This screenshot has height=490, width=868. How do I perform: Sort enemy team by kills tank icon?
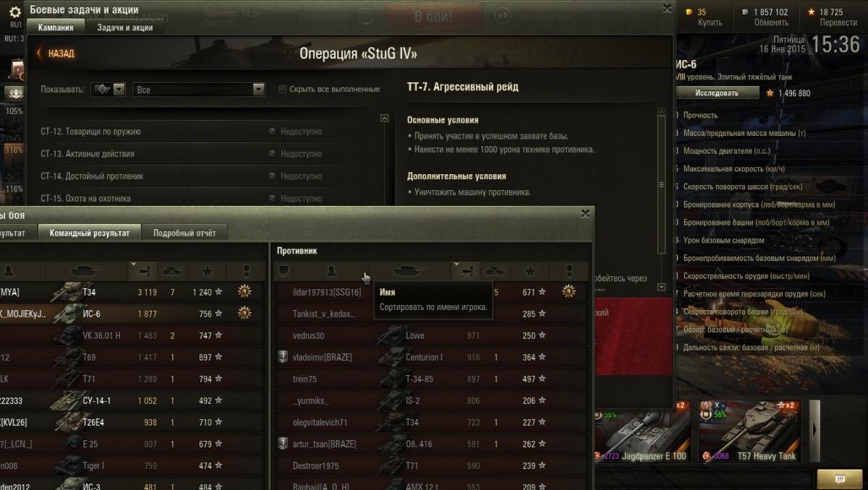(x=495, y=271)
